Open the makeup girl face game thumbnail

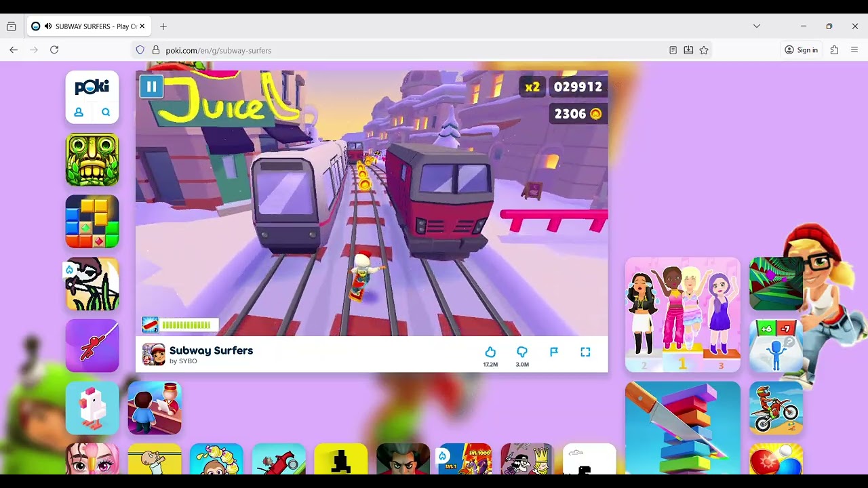point(92,460)
